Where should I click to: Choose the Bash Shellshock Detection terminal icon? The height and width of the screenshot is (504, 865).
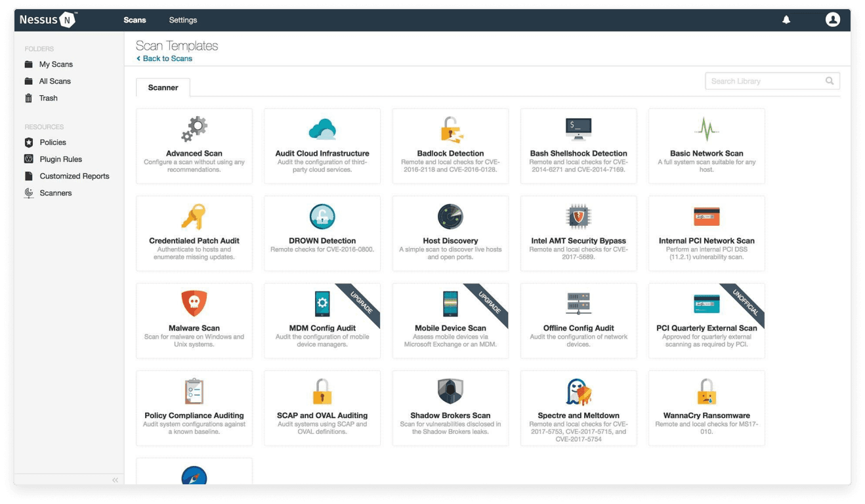click(578, 129)
